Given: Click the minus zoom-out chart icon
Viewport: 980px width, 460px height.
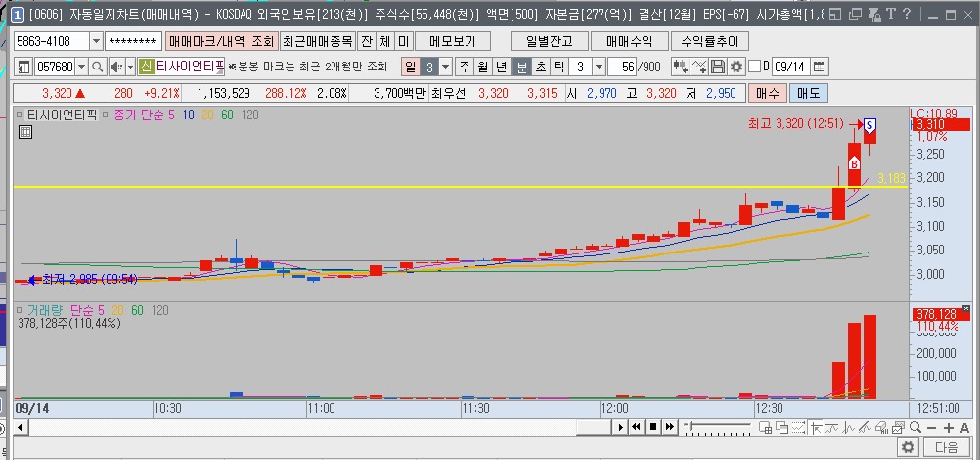Looking at the screenshot, I should pyautogui.click(x=931, y=428).
